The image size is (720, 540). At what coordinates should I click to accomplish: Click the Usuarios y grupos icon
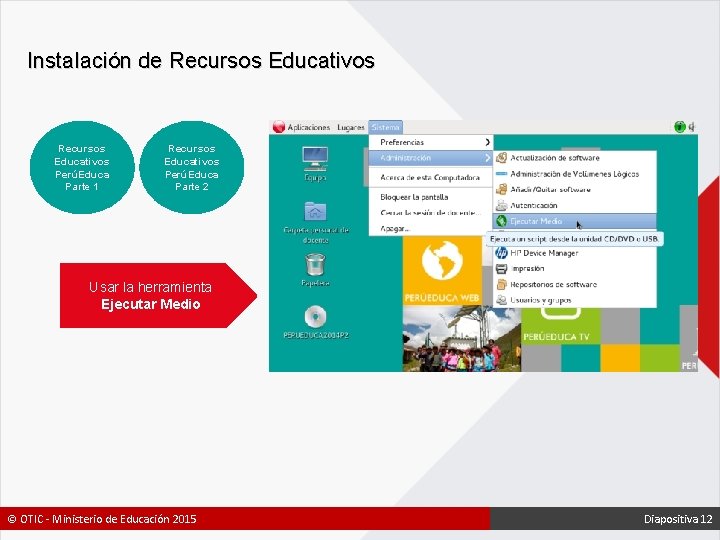click(x=501, y=300)
